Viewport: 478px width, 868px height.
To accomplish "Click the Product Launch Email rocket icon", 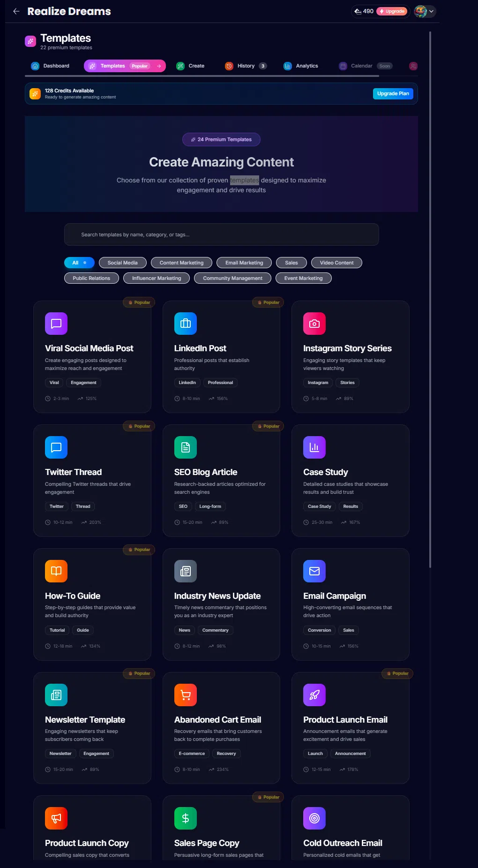I will click(314, 695).
